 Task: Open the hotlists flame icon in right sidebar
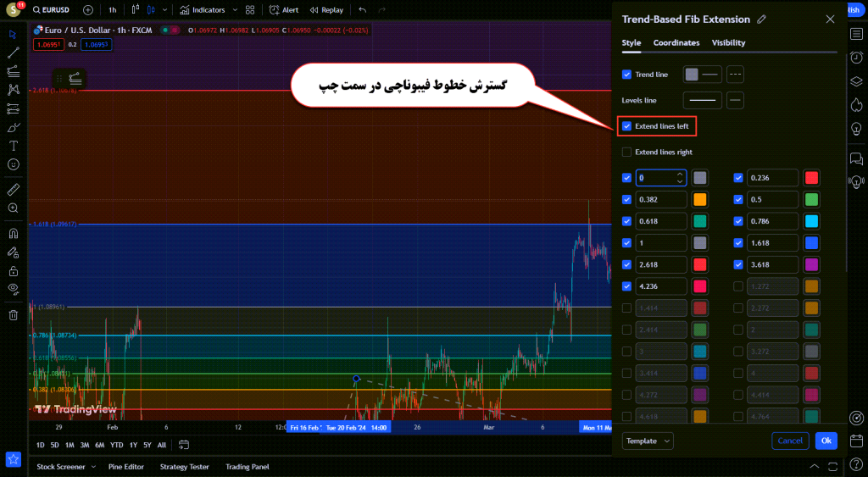856,104
